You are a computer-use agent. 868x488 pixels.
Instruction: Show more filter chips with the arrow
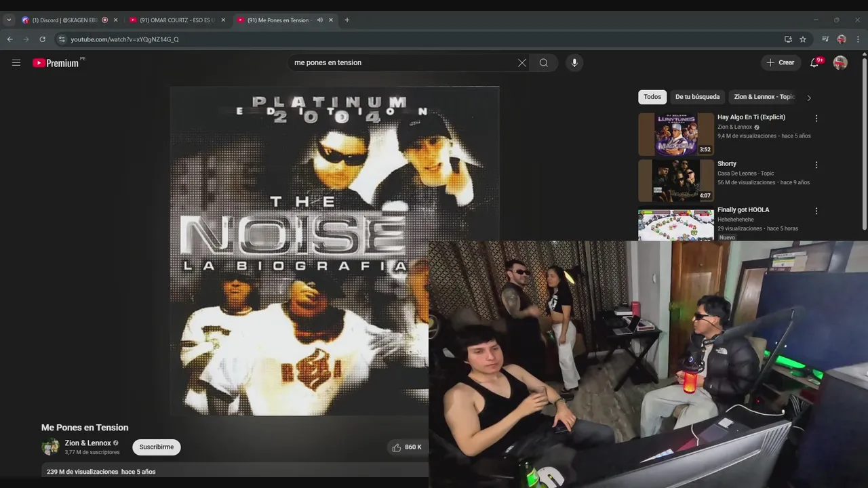click(808, 98)
